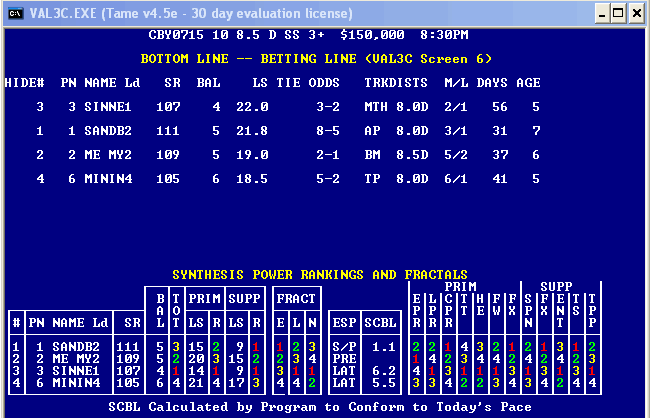The image size is (650, 418).
Task: Click the TPP vertical column header
Action: [x=592, y=311]
